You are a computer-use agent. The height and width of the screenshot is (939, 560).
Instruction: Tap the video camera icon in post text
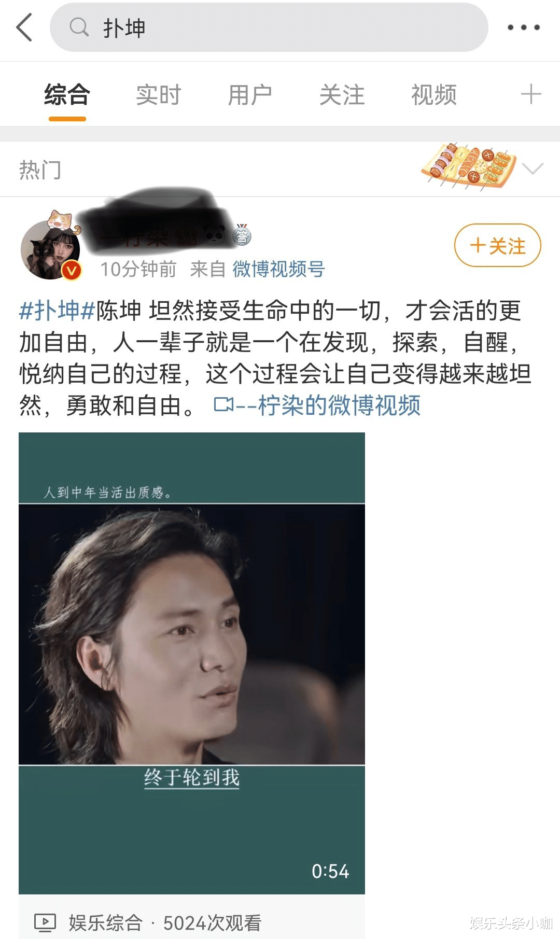tap(224, 404)
